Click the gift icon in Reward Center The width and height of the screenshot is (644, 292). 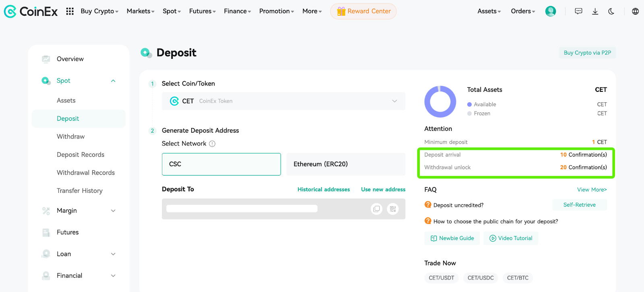click(341, 11)
